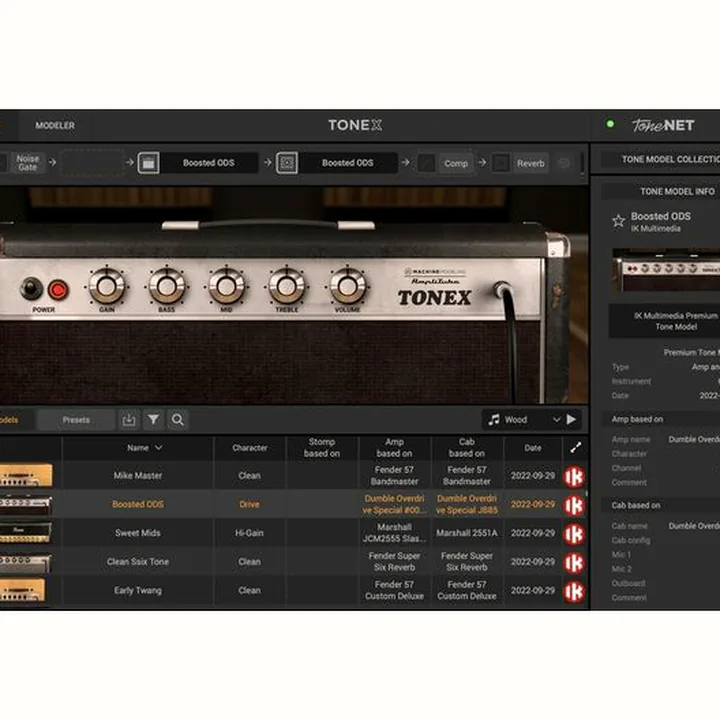Viewport: 720px width, 720px height.
Task: Click the IK logo on Sweet Mids row
Action: [574, 534]
